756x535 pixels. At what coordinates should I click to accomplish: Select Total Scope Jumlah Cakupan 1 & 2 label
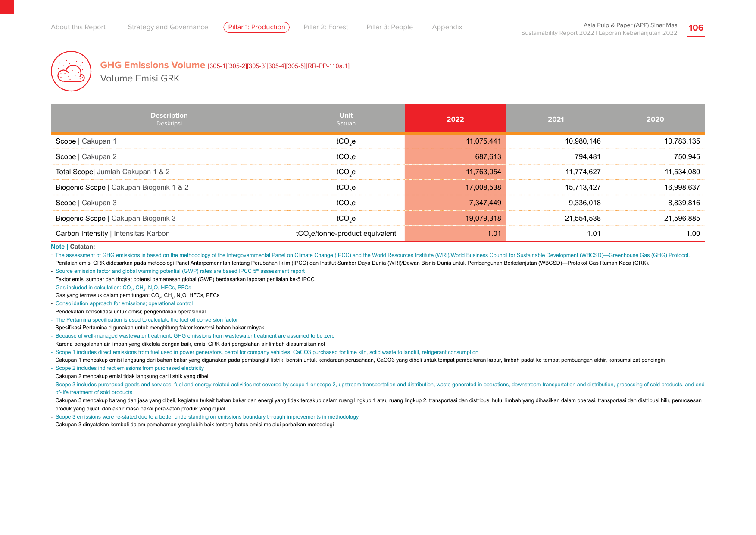(112, 172)
